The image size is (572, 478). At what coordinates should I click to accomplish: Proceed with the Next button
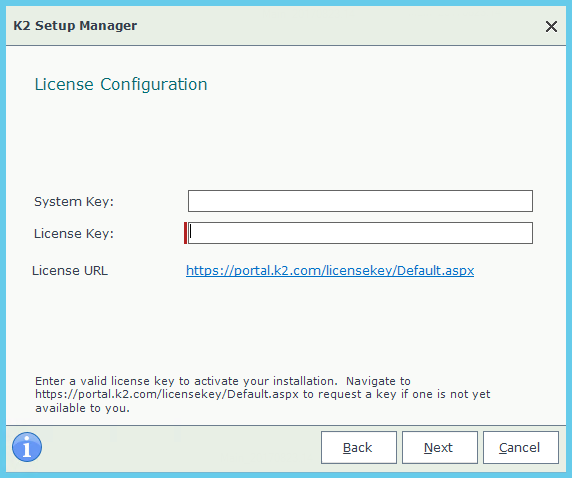point(440,447)
